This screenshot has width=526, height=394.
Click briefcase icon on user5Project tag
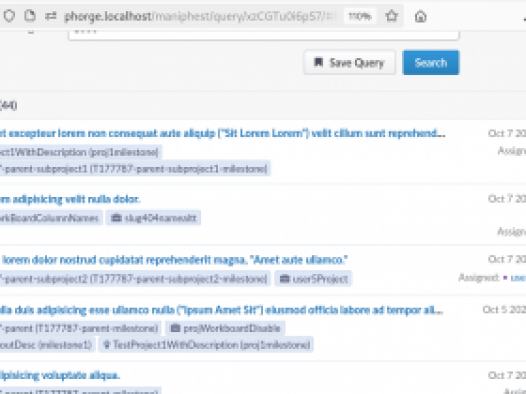coord(284,278)
